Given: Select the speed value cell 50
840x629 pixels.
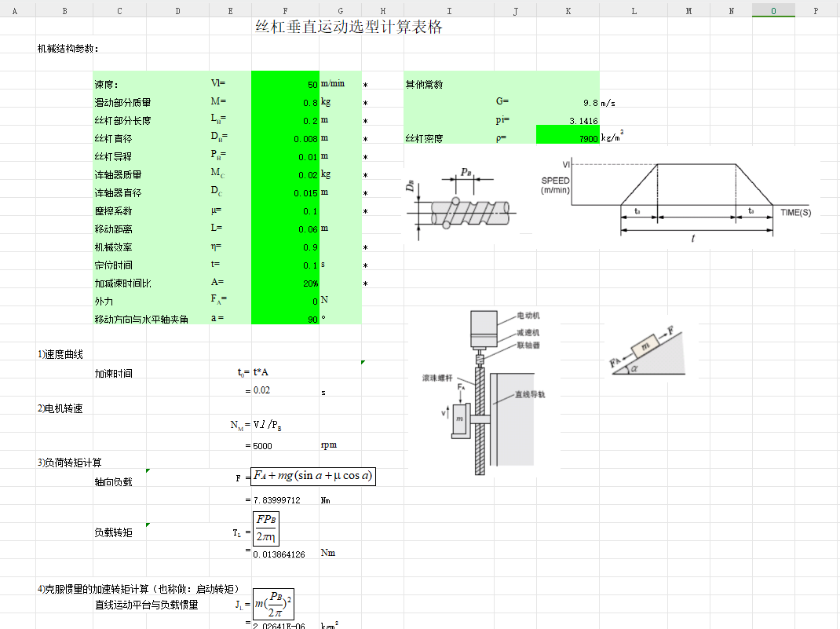Looking at the screenshot, I should pyautogui.click(x=285, y=80).
